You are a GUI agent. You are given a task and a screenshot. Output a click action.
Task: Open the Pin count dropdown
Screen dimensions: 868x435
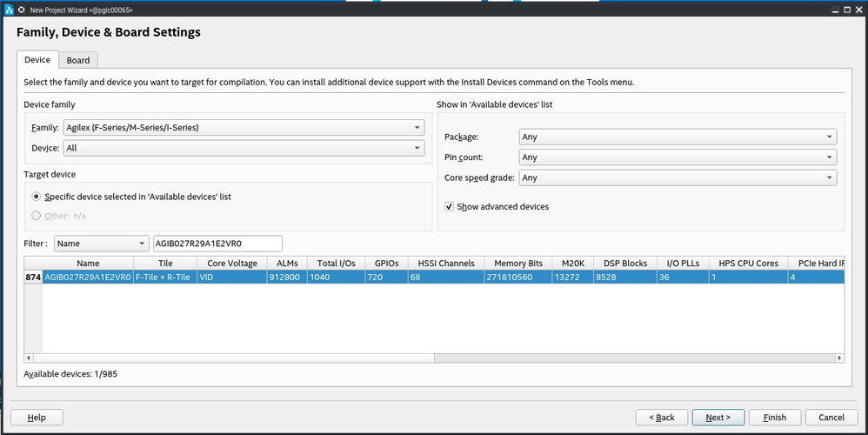(x=678, y=157)
